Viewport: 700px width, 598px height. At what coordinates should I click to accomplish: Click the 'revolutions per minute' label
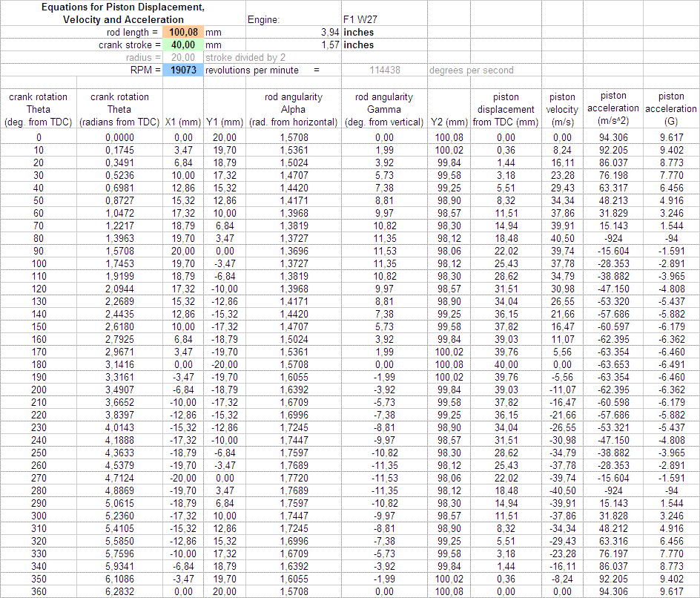click(x=252, y=70)
